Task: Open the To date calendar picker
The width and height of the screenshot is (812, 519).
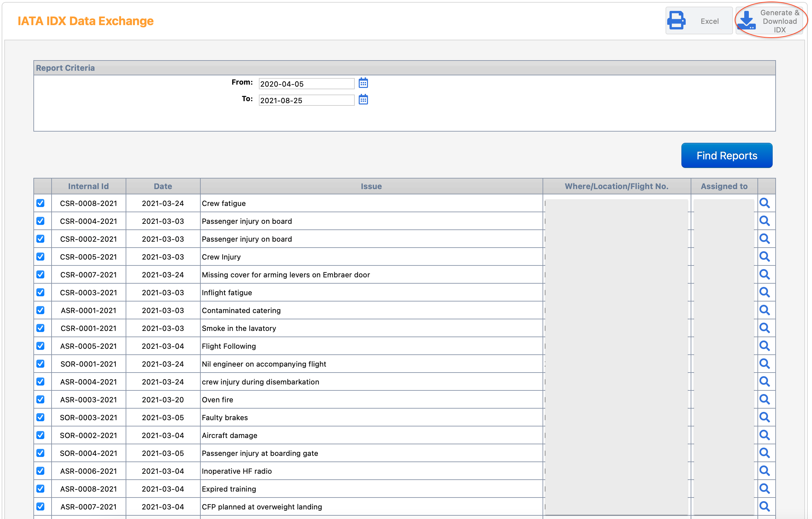Action: (363, 100)
